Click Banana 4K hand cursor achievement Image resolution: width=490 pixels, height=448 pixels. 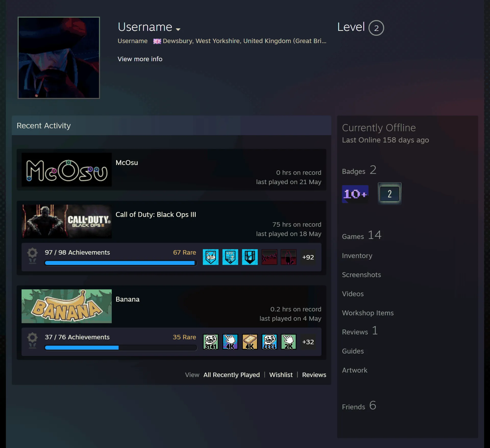pos(230,342)
